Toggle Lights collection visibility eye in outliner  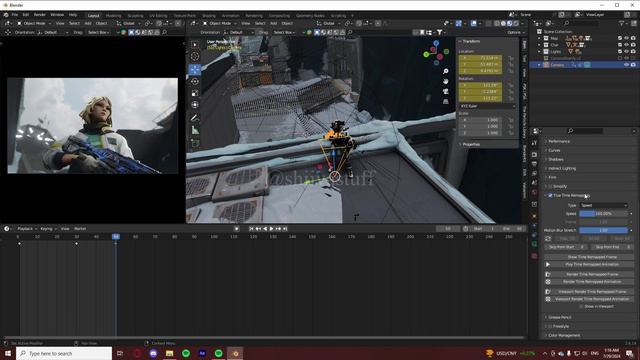627,51
